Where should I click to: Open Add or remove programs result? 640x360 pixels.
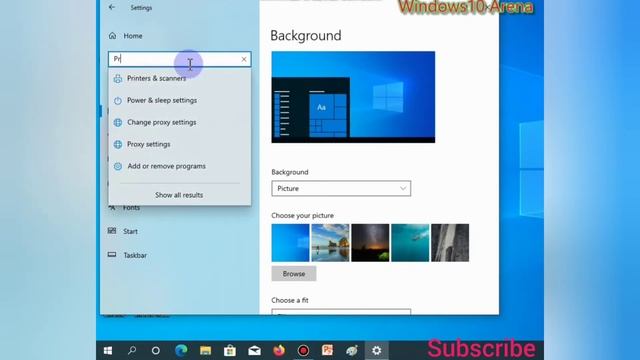click(180, 167)
